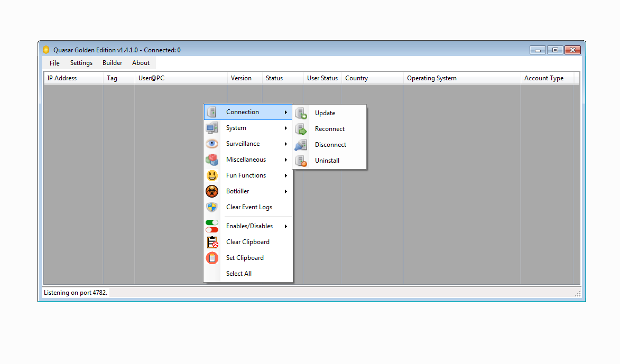Expand the Connection submenu arrow
620x364 pixels.
click(x=286, y=112)
